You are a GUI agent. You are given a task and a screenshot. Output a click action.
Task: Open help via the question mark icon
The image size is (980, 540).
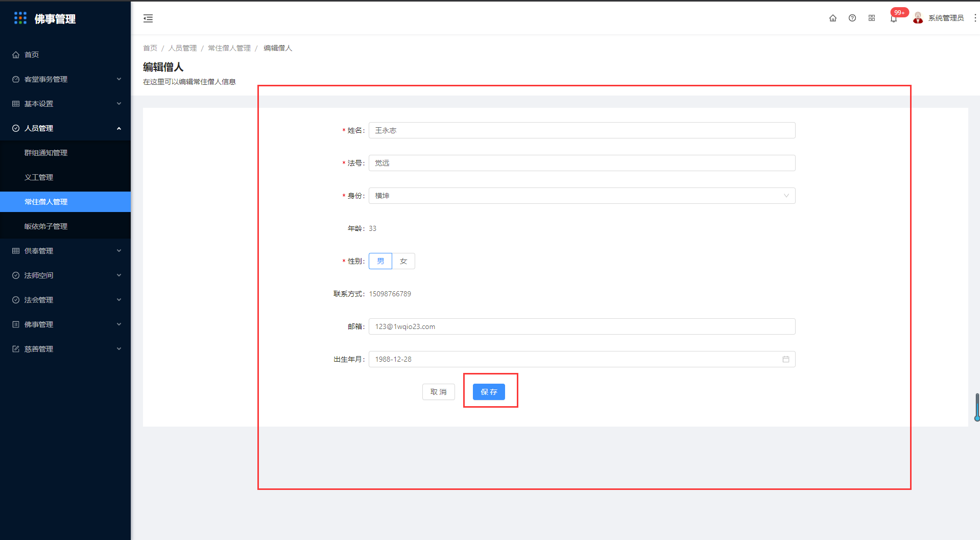click(x=852, y=18)
